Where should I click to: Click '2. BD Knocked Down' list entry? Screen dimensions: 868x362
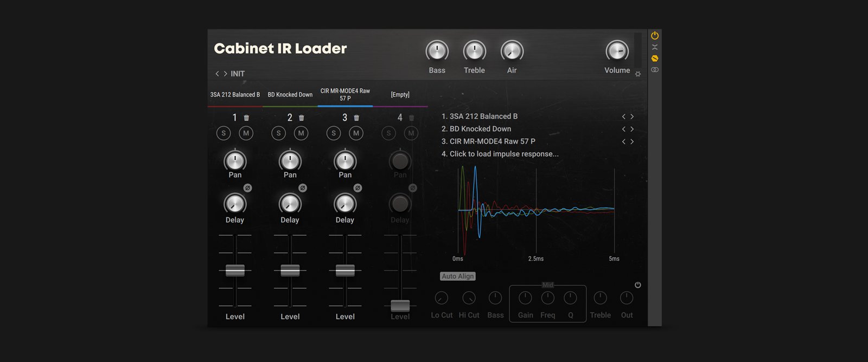click(x=476, y=129)
